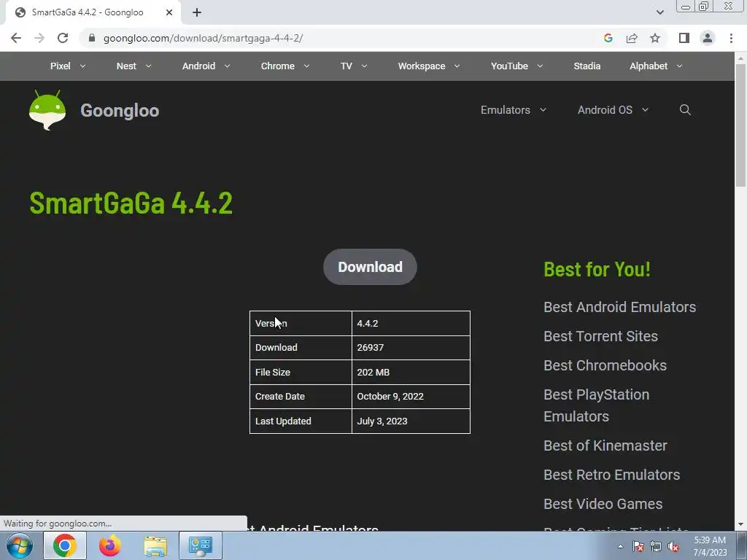Image resolution: width=747 pixels, height=560 pixels.
Task: Open Best Retro Emulators link
Action: click(612, 475)
